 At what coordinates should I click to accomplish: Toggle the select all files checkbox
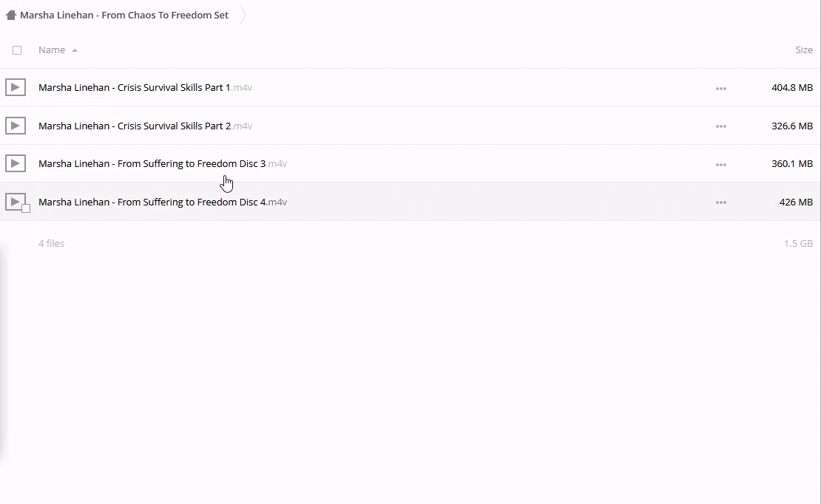17,50
